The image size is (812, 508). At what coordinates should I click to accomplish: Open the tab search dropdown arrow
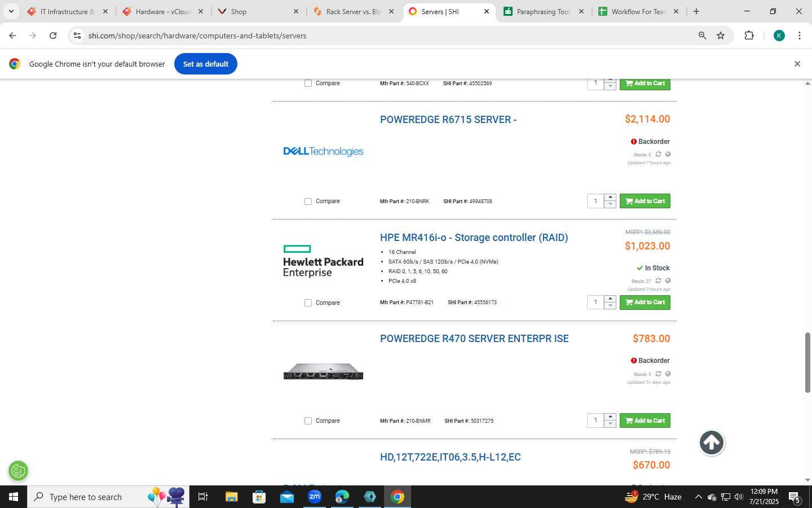coord(11,11)
